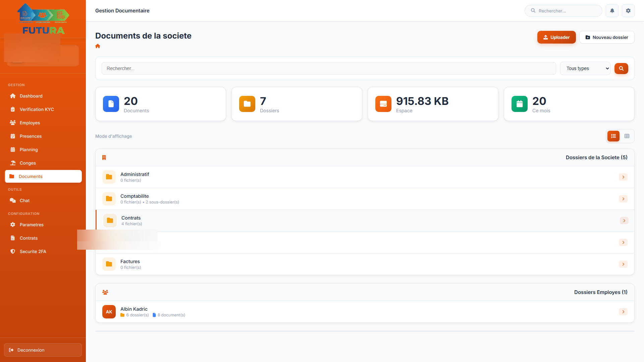Open Verification KYC in sidebar

[x=37, y=109]
